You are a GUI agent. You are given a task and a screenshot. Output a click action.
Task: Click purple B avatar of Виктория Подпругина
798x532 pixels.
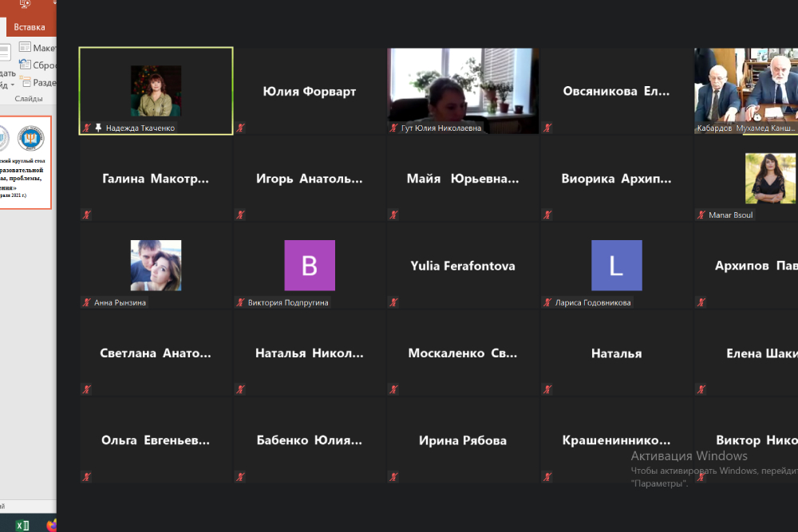310,266
